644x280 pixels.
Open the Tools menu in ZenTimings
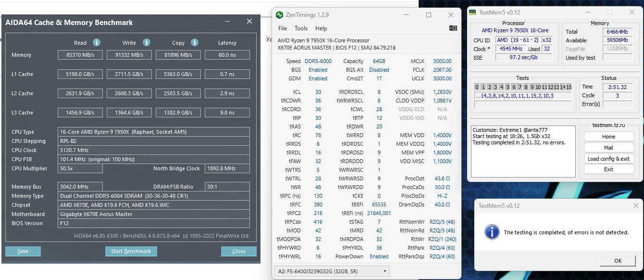pyautogui.click(x=301, y=28)
